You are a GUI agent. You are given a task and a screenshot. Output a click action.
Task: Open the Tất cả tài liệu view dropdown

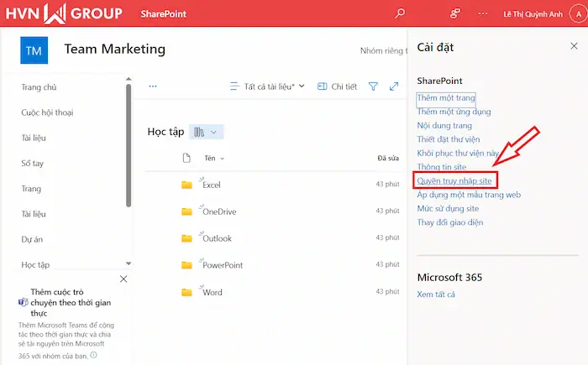(267, 86)
